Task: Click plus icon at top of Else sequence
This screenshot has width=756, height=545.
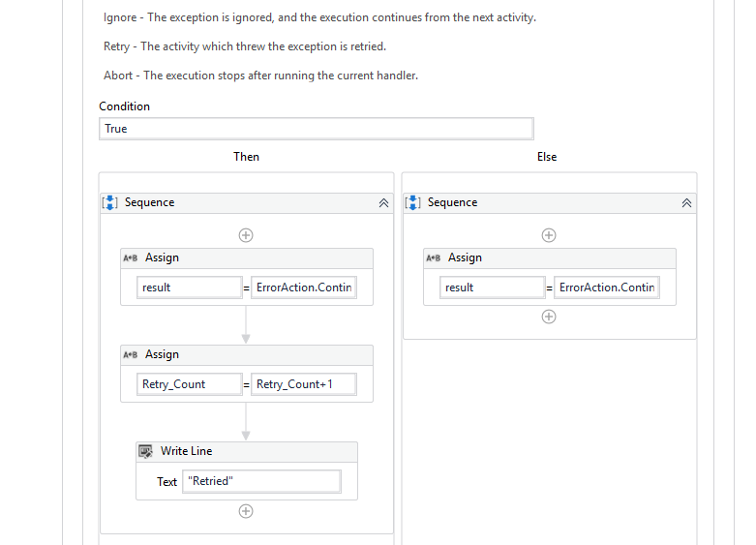Action: (549, 234)
